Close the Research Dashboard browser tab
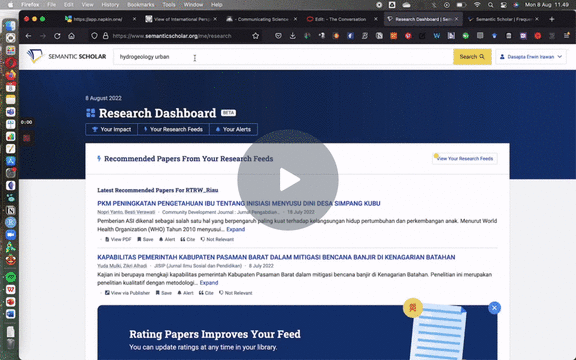The image size is (576, 360). (x=457, y=19)
